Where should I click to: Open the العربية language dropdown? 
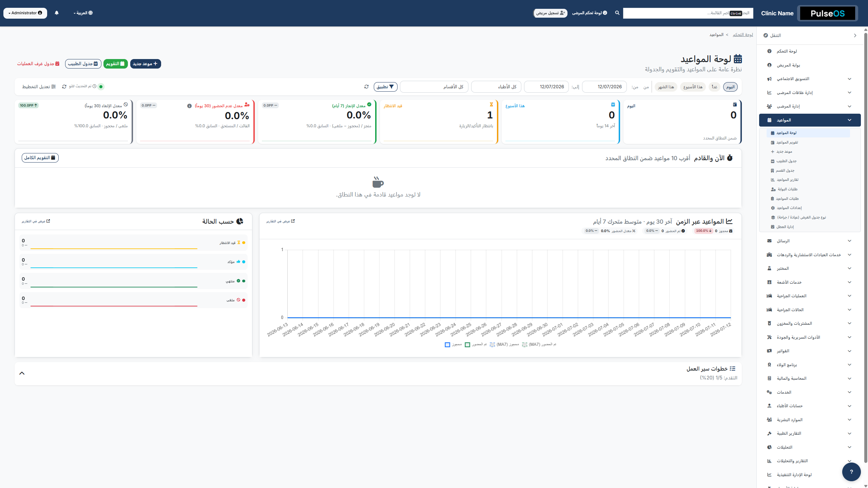coord(83,13)
